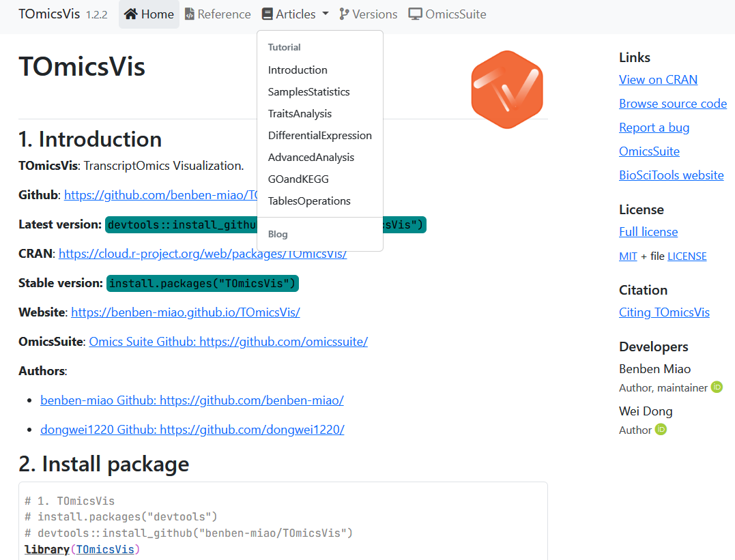The image size is (735, 560).
Task: Open the Browse source code link
Action: click(672, 104)
